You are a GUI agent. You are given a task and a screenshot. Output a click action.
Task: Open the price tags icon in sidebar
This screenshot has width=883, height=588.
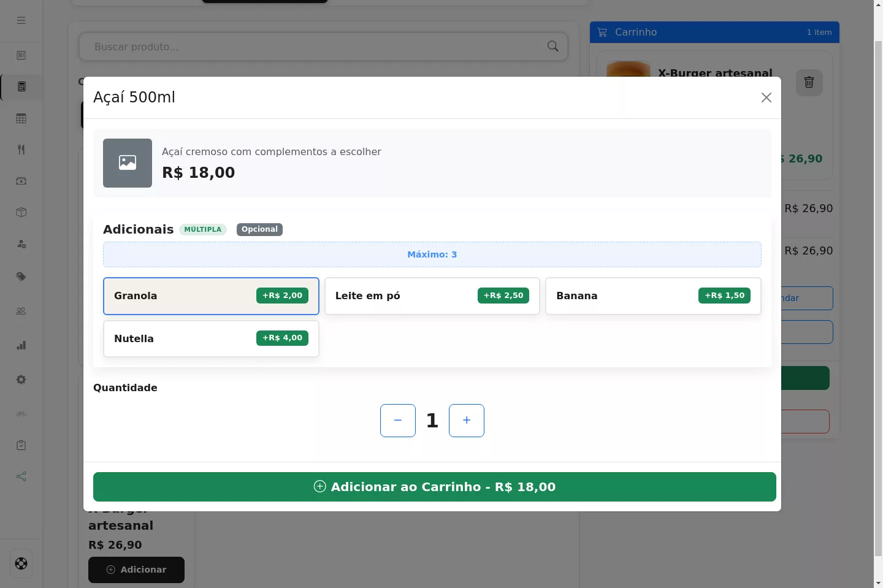tap(21, 277)
